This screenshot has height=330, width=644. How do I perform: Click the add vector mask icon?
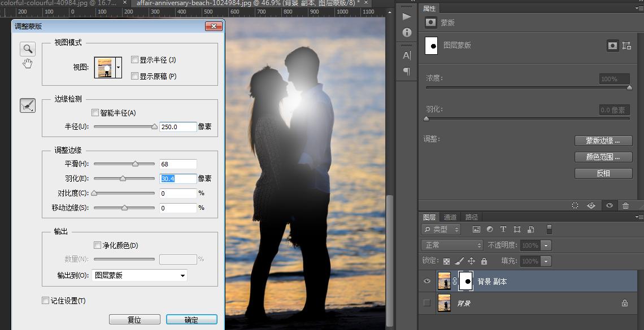pos(626,46)
